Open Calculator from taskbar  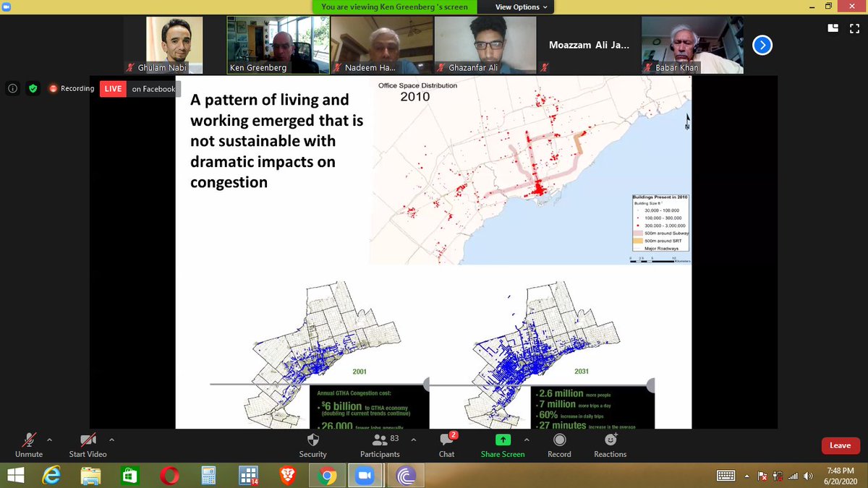(210, 475)
